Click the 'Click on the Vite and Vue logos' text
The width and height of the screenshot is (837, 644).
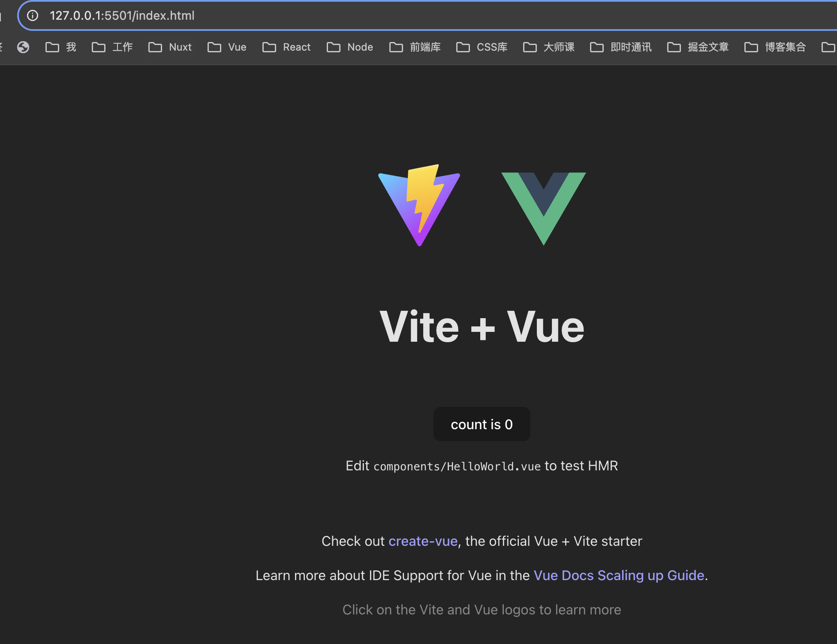pos(482,610)
